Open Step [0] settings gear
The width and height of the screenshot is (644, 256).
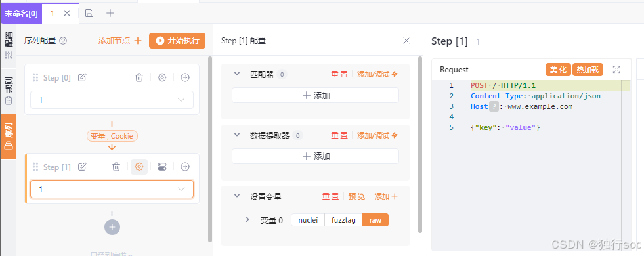click(x=162, y=77)
